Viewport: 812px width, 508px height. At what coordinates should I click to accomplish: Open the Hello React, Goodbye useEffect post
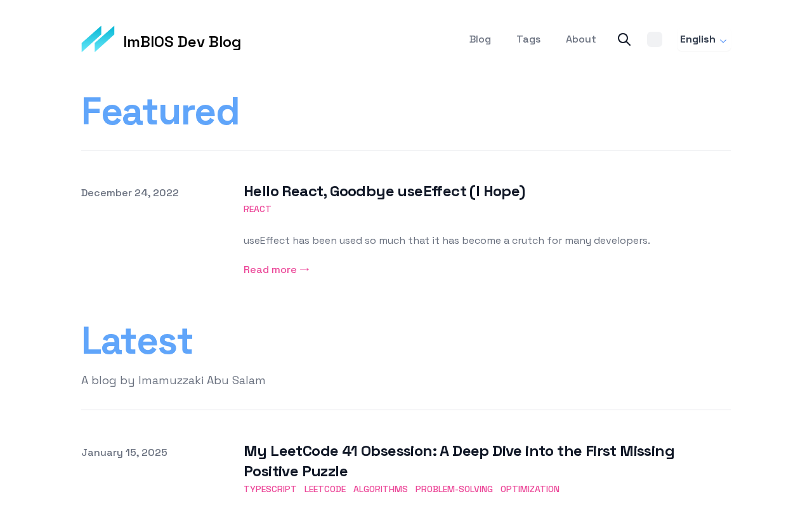coord(384,191)
